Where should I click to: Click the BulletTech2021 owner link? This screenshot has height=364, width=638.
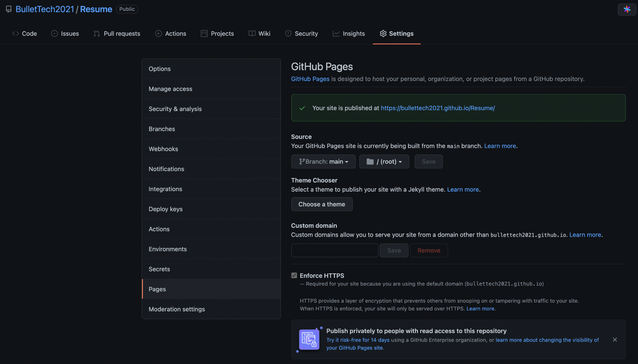point(45,9)
